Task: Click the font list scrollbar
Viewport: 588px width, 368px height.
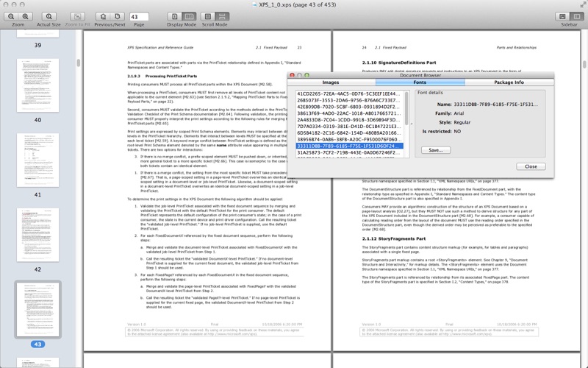Action: point(407,108)
